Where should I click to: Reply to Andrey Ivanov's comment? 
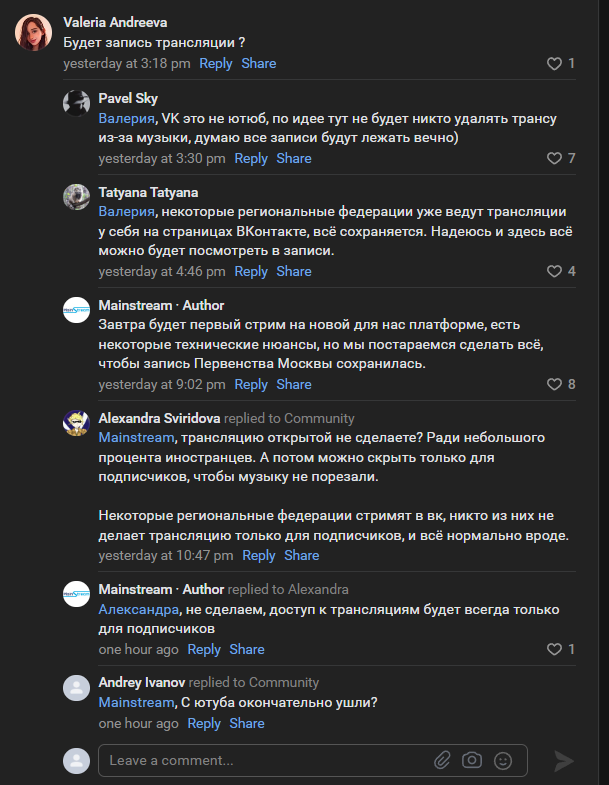click(x=204, y=723)
